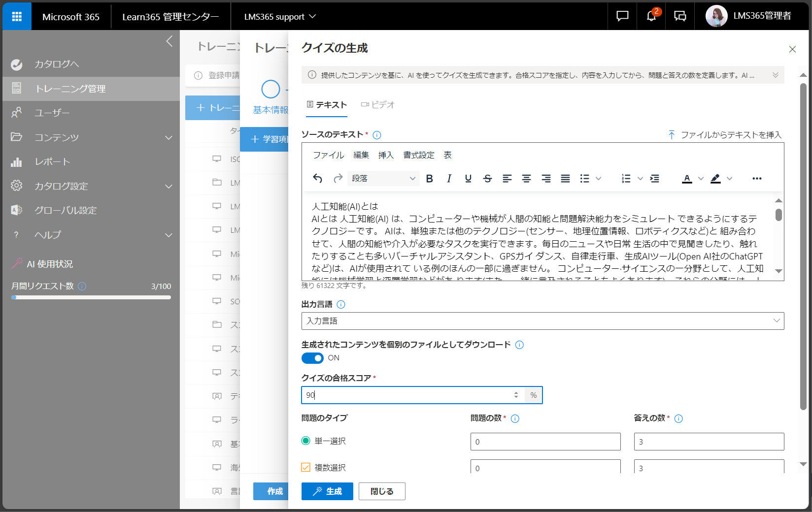Apply the highlight background color
This screenshot has height=512, width=812.
tap(716, 178)
